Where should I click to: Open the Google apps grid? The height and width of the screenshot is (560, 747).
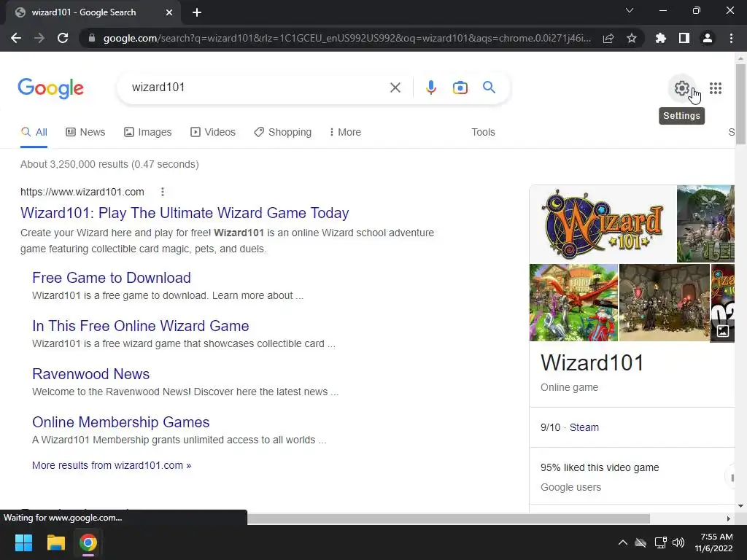click(715, 88)
